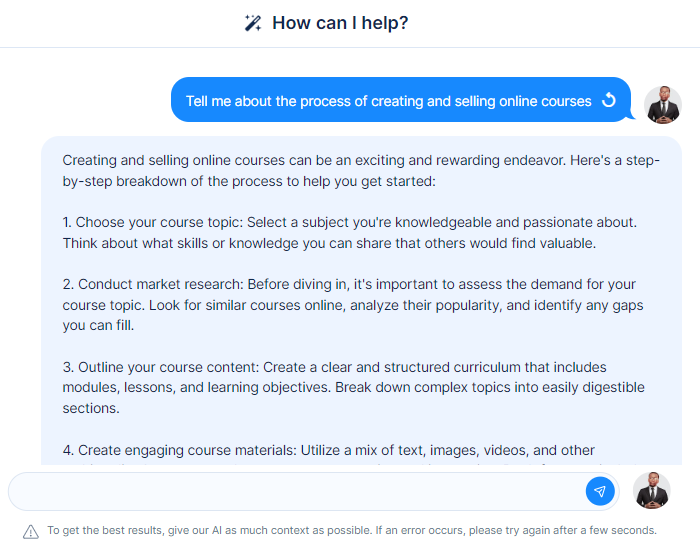Click the line "by-step breakdown of the process"
Screen dimensions: 700x546
tap(249, 182)
